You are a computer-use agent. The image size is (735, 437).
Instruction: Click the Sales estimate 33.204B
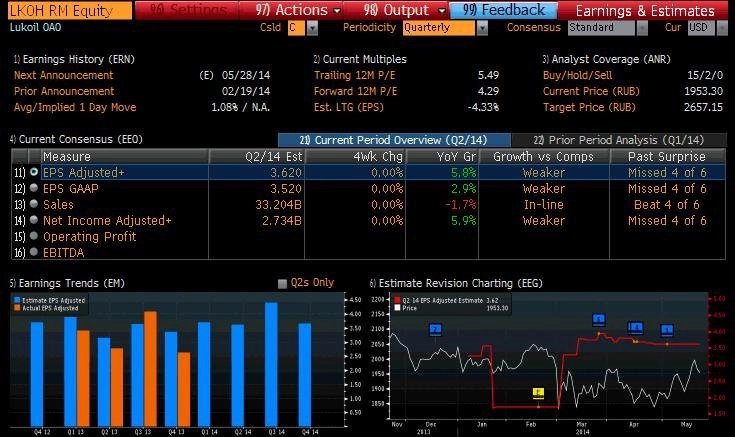pos(278,204)
